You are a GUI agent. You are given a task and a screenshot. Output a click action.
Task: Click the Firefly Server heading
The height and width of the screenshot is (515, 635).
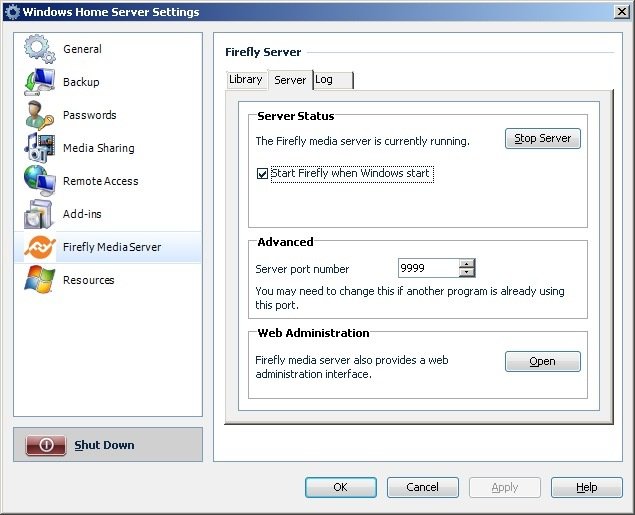[x=263, y=52]
